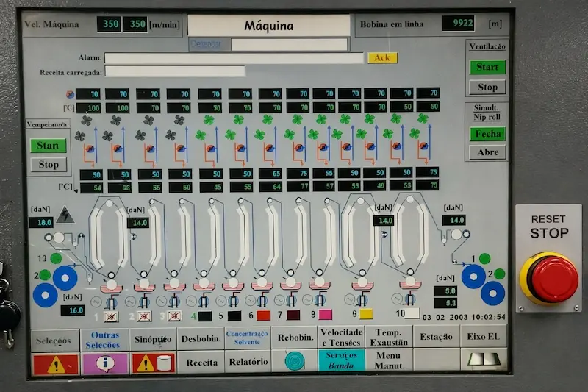Click the 9.0 daN rewinder tension value
Screen dimensions: 588x392
(x=445, y=291)
